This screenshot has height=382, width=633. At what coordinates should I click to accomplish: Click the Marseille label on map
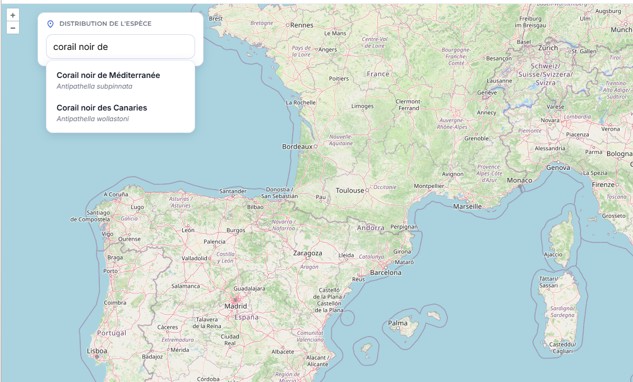point(467,206)
